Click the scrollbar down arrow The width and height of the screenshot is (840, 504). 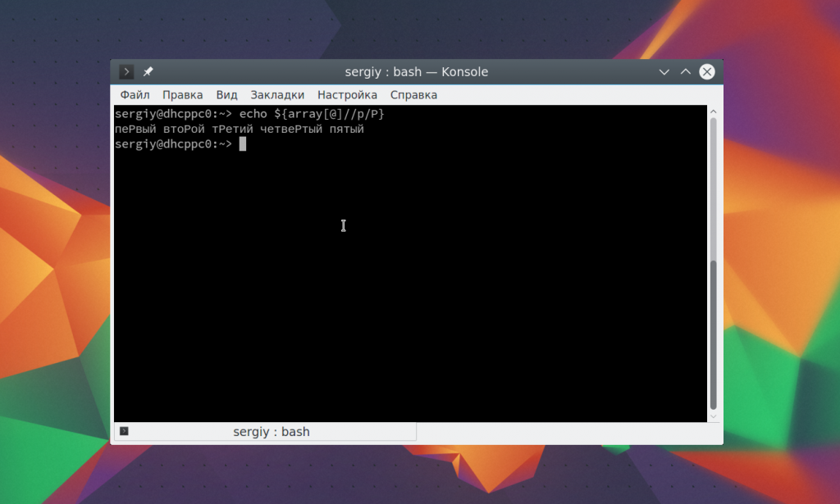(714, 416)
